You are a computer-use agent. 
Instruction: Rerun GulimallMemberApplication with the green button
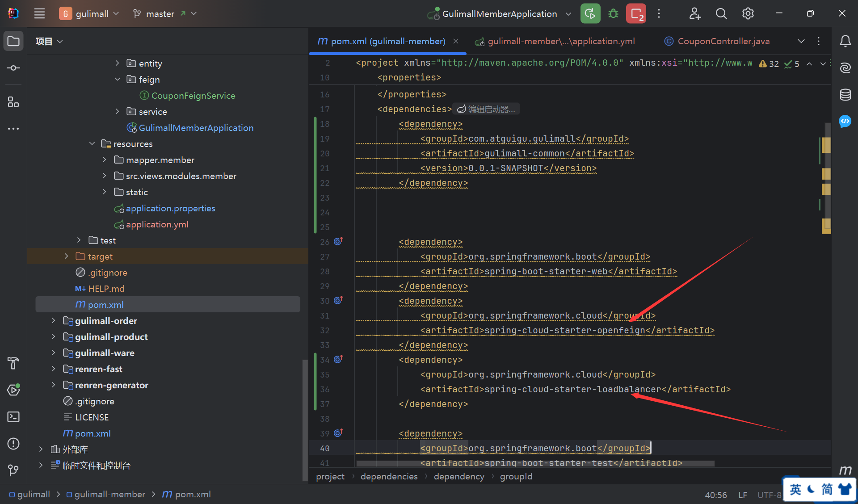[590, 13]
